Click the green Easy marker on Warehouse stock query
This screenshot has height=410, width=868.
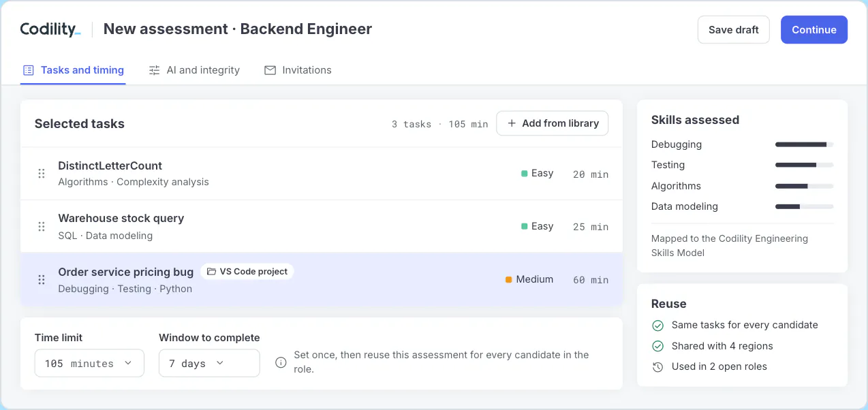coord(525,227)
